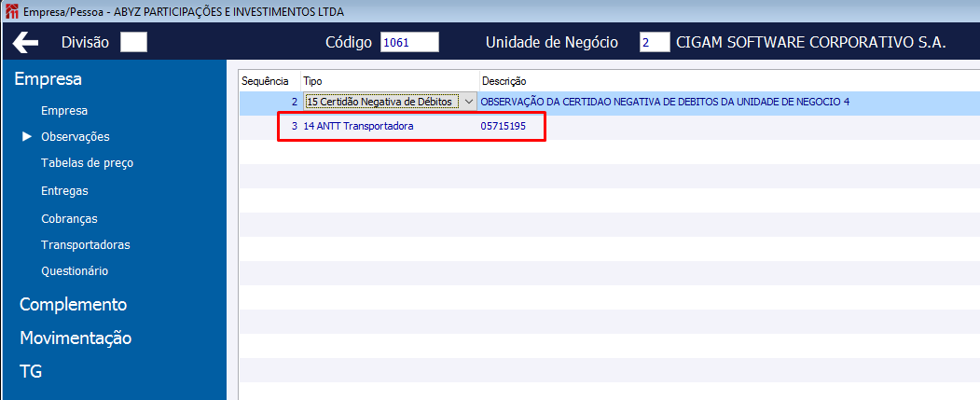Click the Divisão input field
This screenshot has width=980, height=400.
tap(133, 43)
